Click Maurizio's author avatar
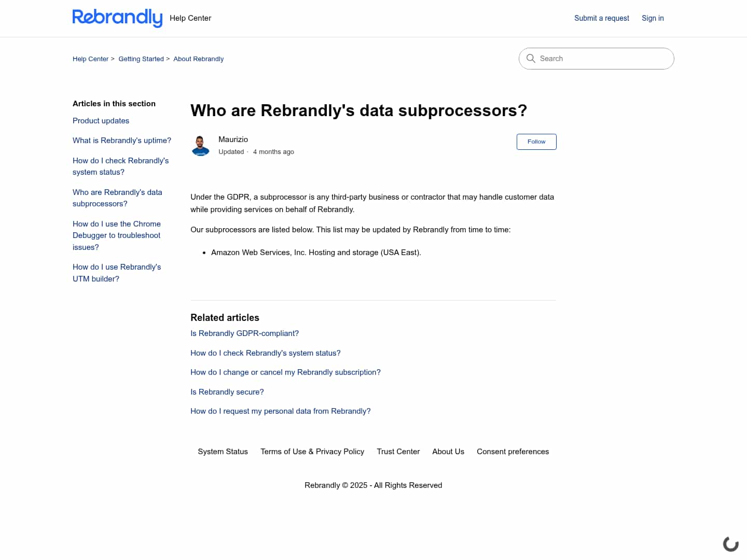The width and height of the screenshot is (747, 560). [x=201, y=146]
